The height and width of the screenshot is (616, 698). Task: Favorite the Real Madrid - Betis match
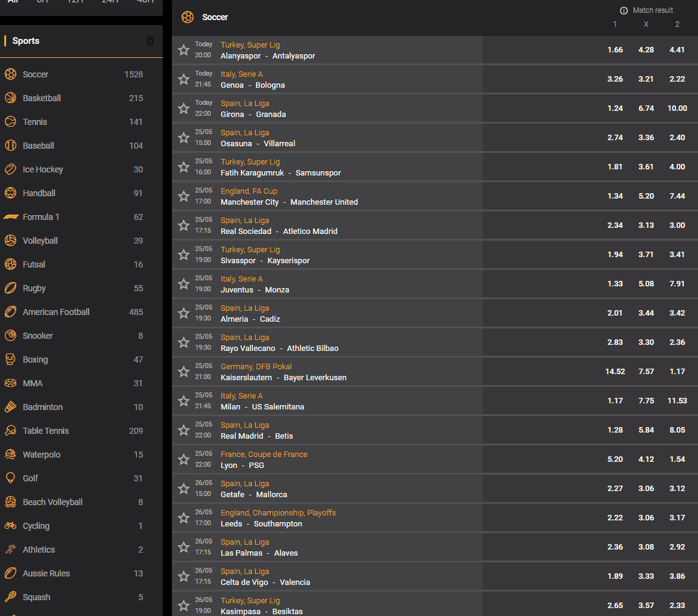pyautogui.click(x=183, y=430)
